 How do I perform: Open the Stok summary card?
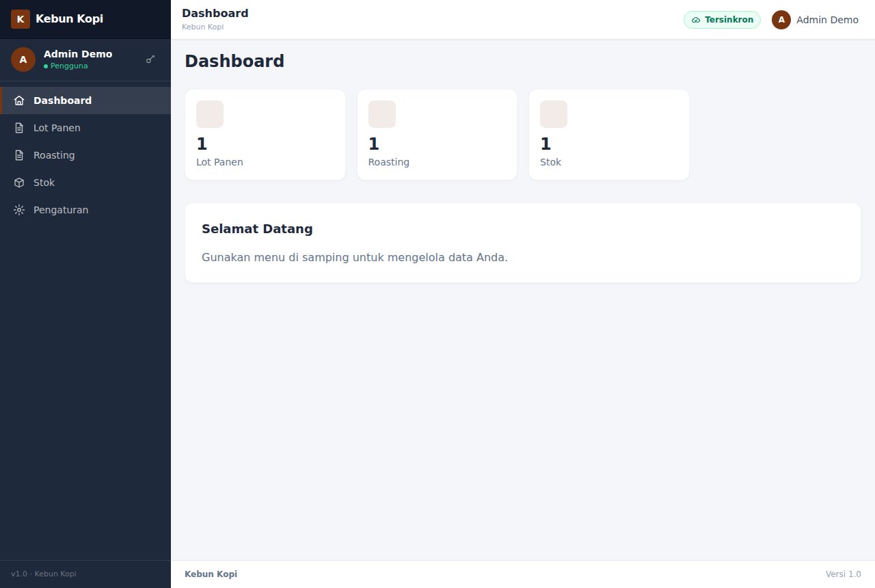[609, 135]
